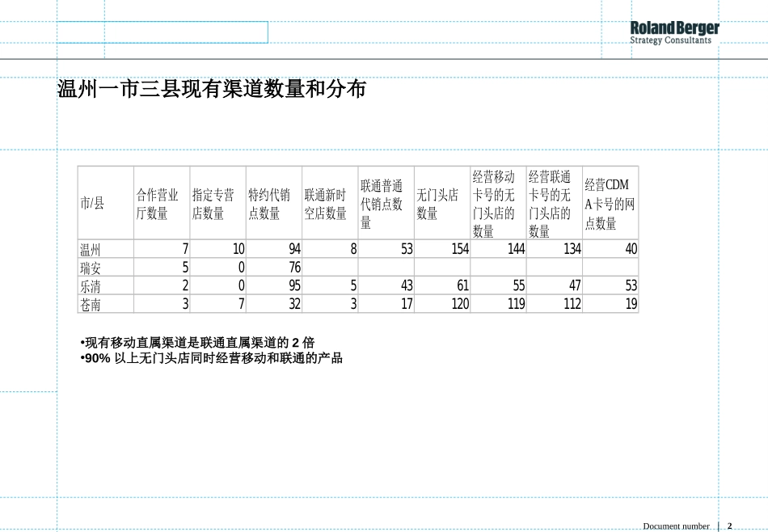Select the empty teal-outlined placeholder box at top
The height and width of the screenshot is (532, 768).
[162, 32]
